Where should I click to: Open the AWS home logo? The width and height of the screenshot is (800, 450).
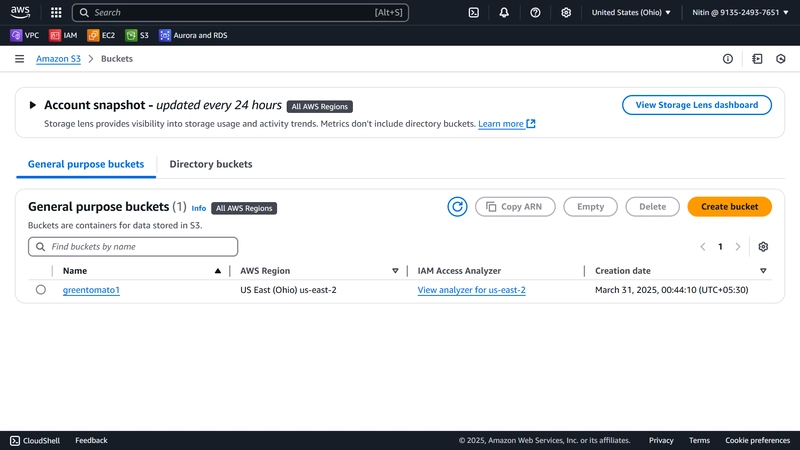click(x=20, y=12)
